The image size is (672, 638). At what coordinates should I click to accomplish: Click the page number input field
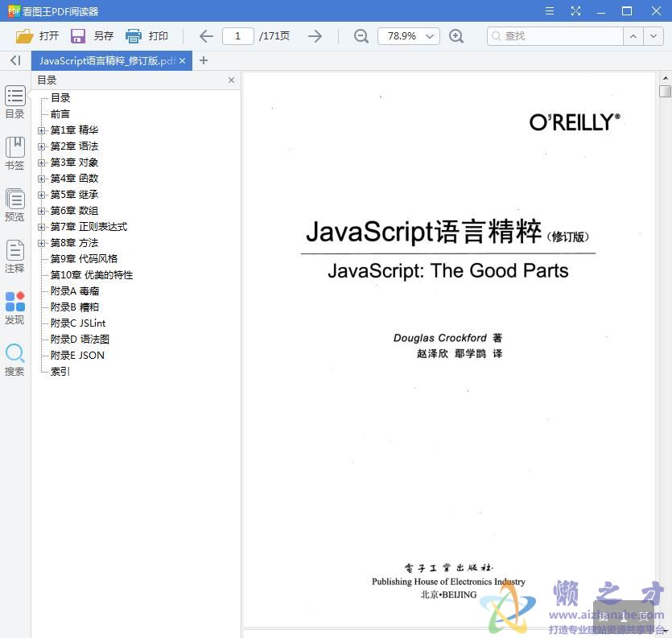pyautogui.click(x=239, y=35)
